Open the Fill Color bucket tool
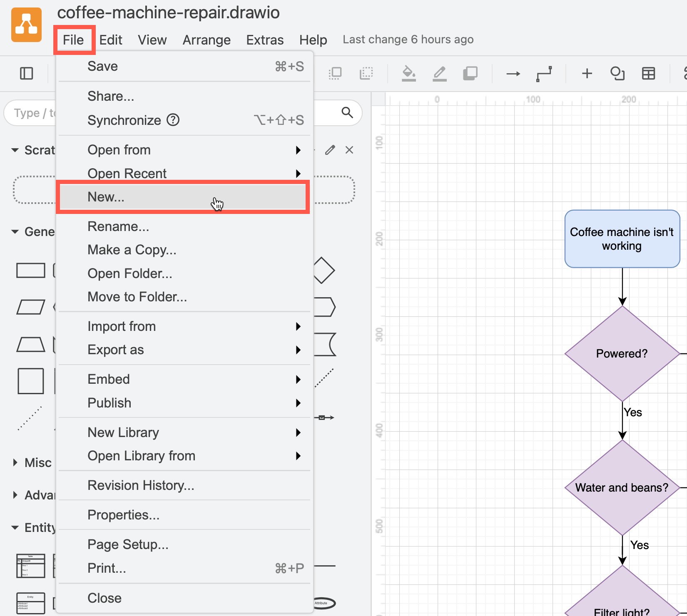Viewport: 687px width, 616px height. point(408,74)
